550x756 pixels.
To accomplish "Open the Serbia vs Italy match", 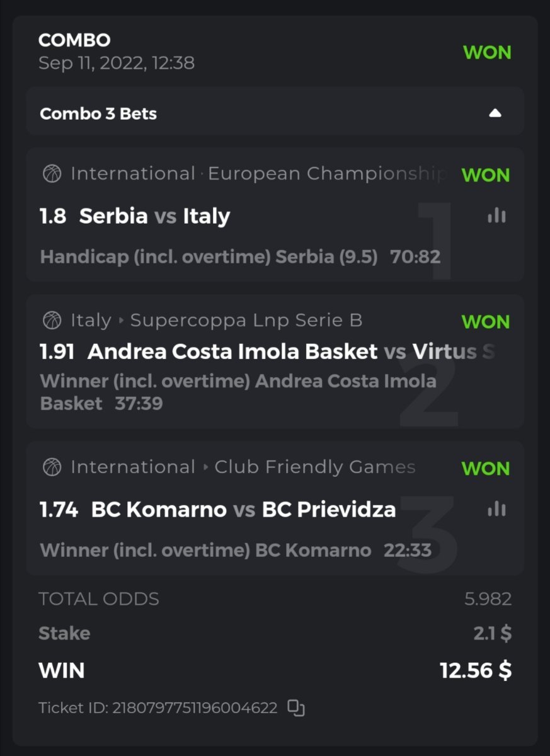I will click(154, 216).
